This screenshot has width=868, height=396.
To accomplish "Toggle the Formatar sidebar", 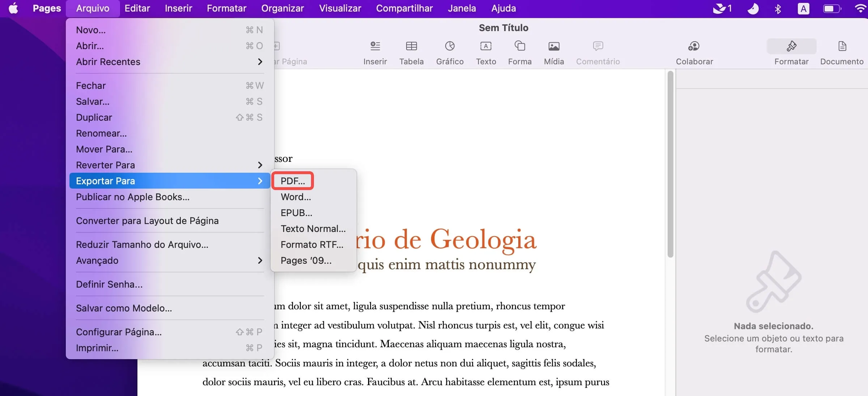I will [x=792, y=52].
